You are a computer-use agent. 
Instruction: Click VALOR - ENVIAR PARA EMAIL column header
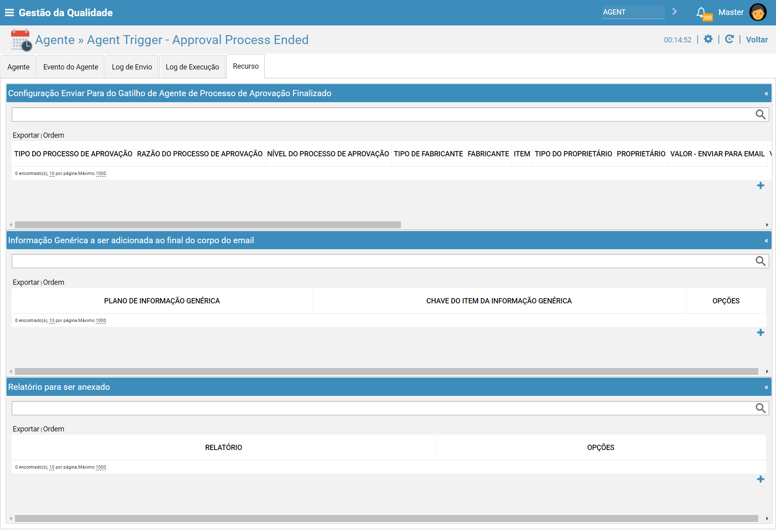pos(717,154)
